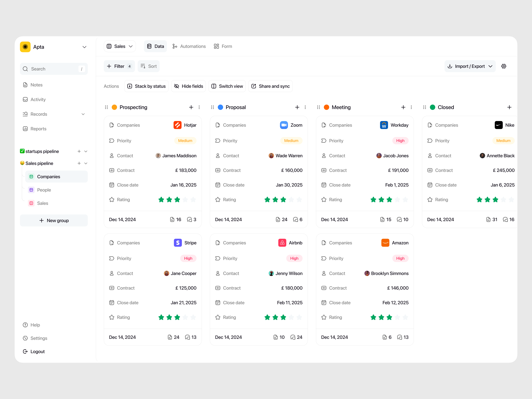The height and width of the screenshot is (399, 532).
Task: Click the drag handle beside Proposal
Action: pos(212,107)
